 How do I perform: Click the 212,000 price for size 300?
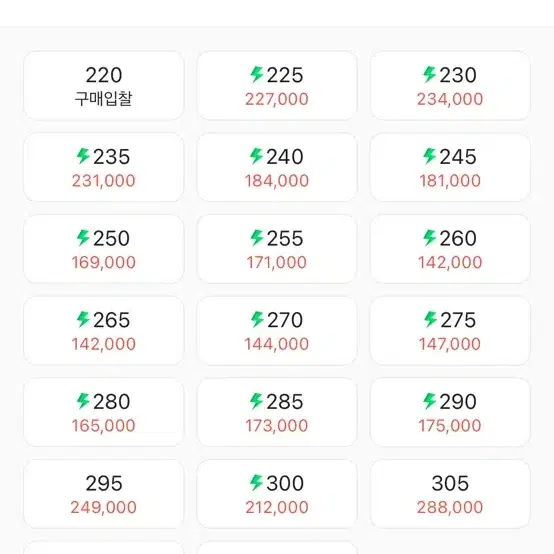click(x=277, y=507)
